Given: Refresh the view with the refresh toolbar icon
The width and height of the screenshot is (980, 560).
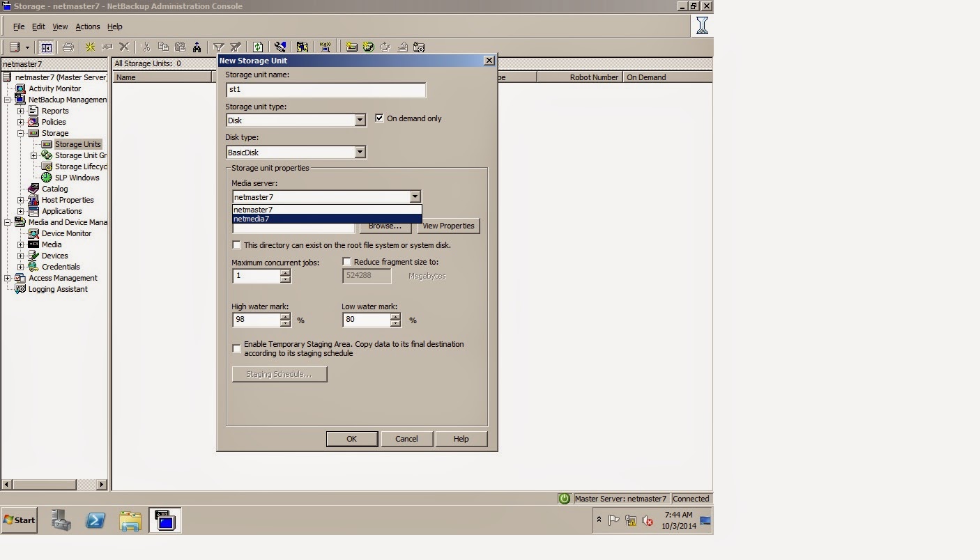Looking at the screenshot, I should [x=258, y=47].
